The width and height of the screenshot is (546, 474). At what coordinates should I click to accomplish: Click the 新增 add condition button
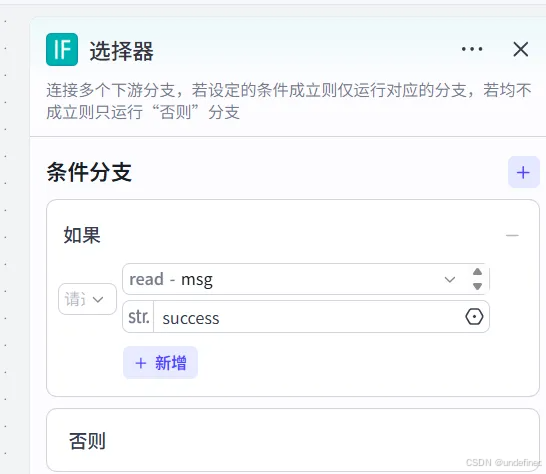161,363
